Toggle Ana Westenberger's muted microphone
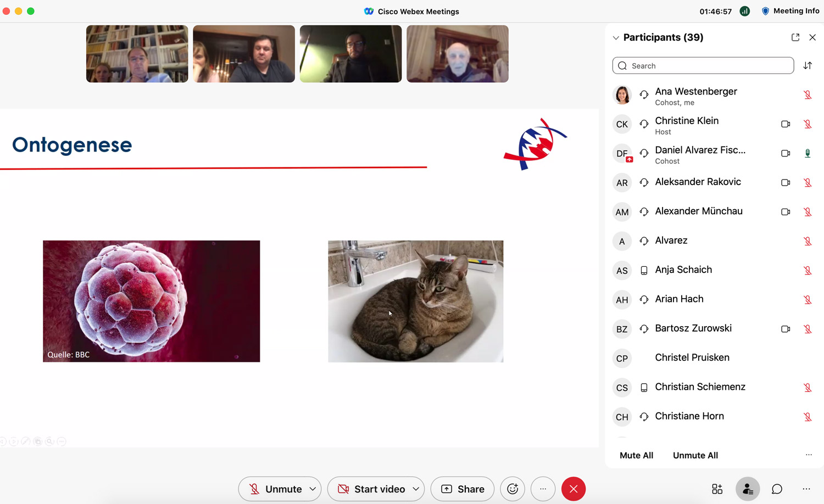Screen dimensions: 824x504 [808, 95]
